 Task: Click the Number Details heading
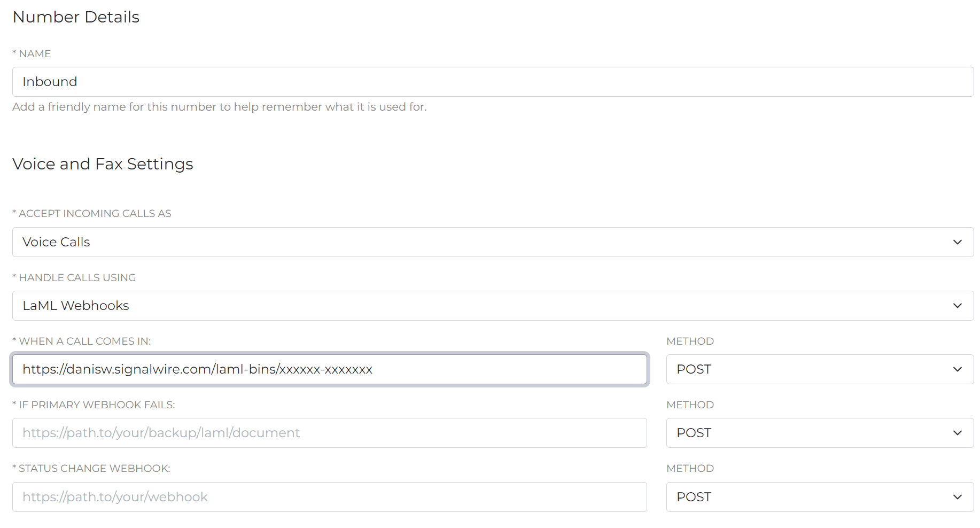click(x=76, y=17)
